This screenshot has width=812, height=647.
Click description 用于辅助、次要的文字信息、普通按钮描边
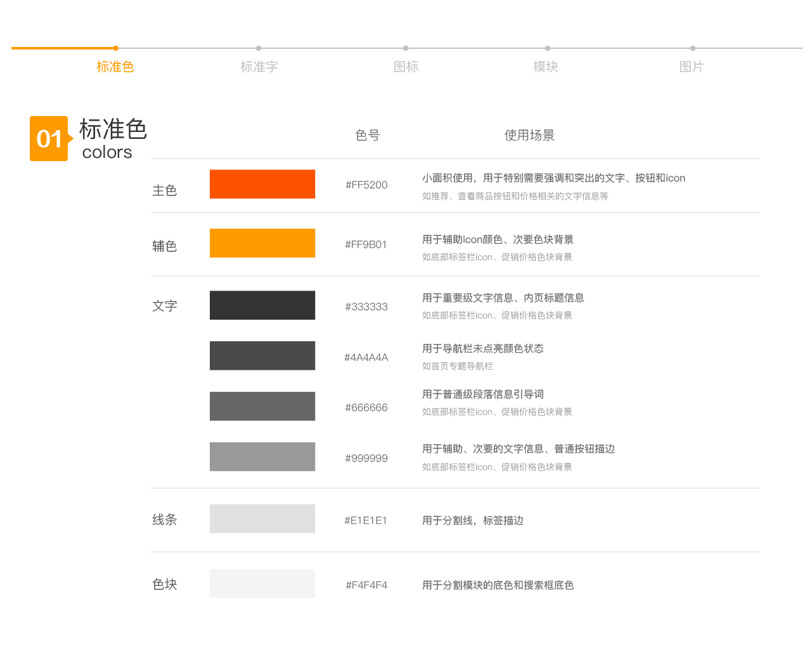519,448
